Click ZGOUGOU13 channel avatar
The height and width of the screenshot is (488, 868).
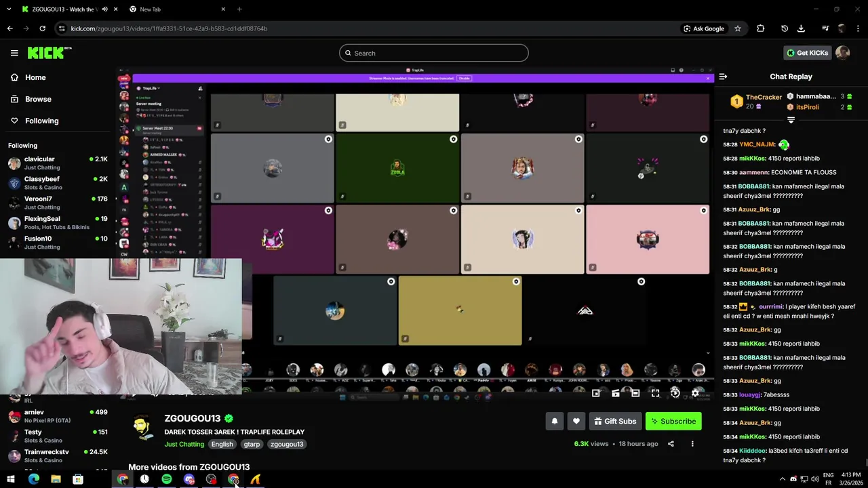[142, 428]
